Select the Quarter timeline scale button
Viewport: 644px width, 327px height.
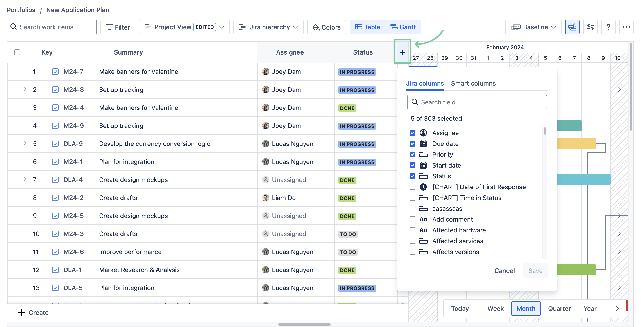559,309
